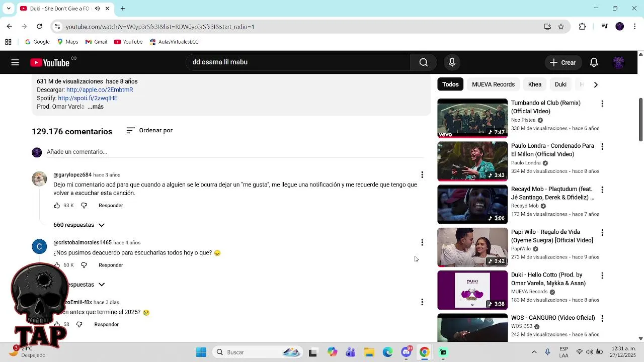This screenshot has width=644, height=362.
Task: Select the Duki filter chip
Action: click(x=560, y=84)
